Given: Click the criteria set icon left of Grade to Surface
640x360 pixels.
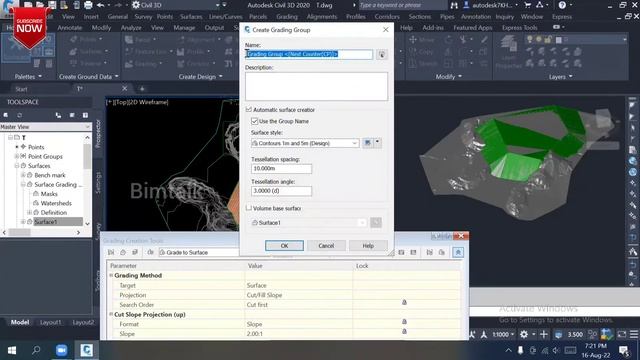Looking at the screenshot, I should pos(150,253).
